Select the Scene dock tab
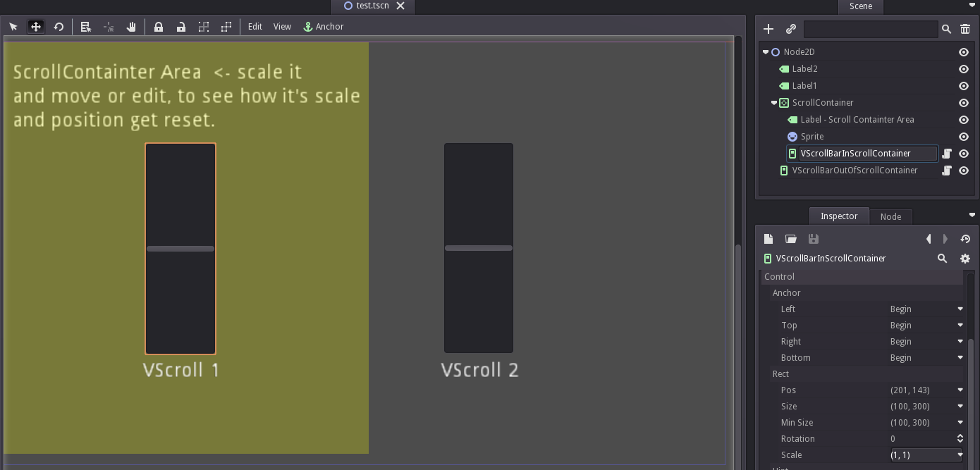 click(860, 6)
